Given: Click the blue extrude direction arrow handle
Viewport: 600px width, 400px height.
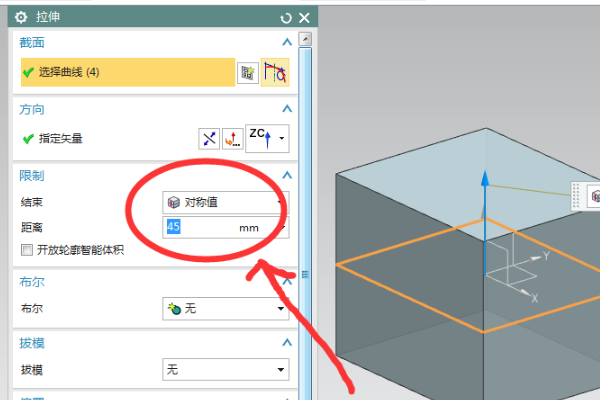Looking at the screenshot, I should (485, 179).
